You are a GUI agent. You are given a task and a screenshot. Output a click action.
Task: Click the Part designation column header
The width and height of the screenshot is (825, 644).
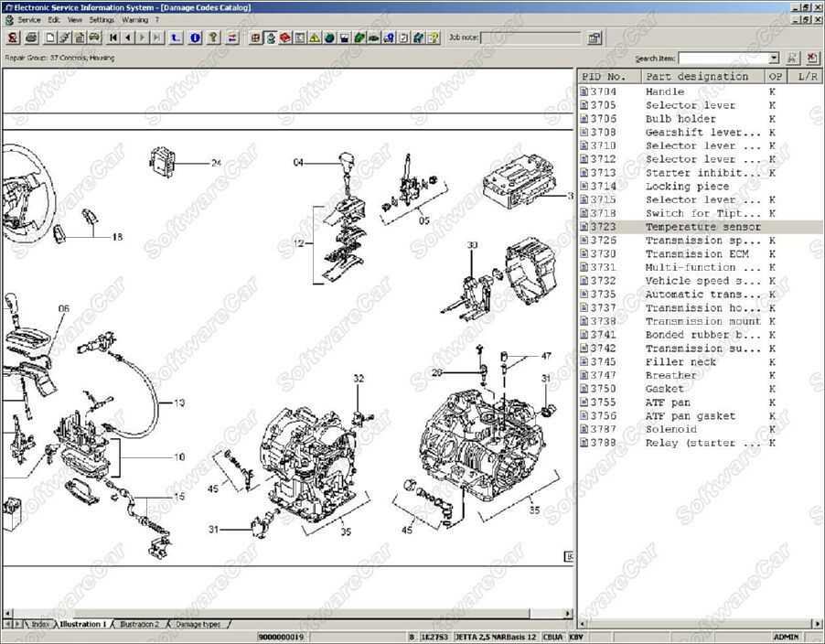click(697, 77)
